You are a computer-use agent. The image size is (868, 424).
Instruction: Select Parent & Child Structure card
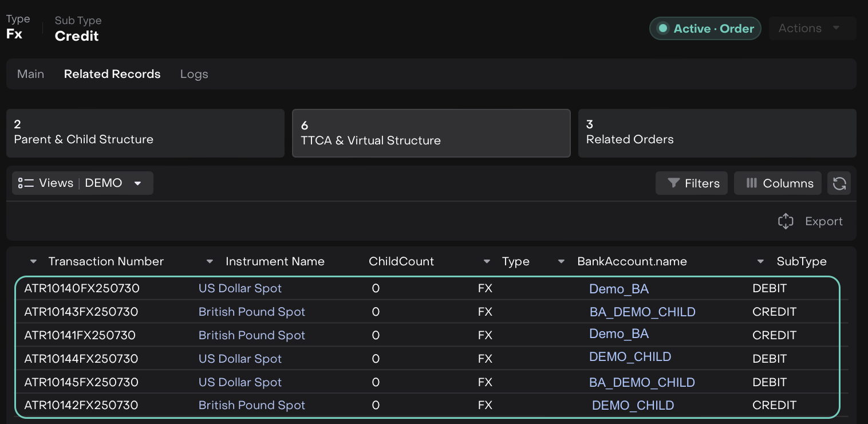[x=145, y=133]
